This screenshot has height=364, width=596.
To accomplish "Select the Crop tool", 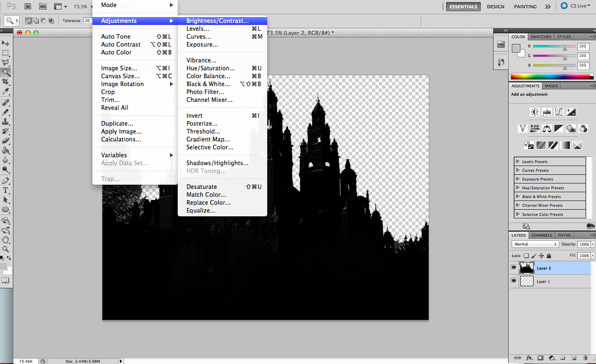I will (x=6, y=82).
